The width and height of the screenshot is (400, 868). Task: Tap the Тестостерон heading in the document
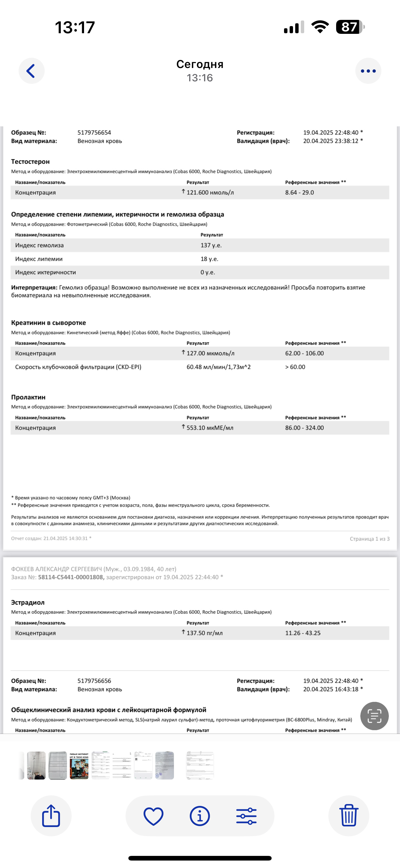(30, 162)
